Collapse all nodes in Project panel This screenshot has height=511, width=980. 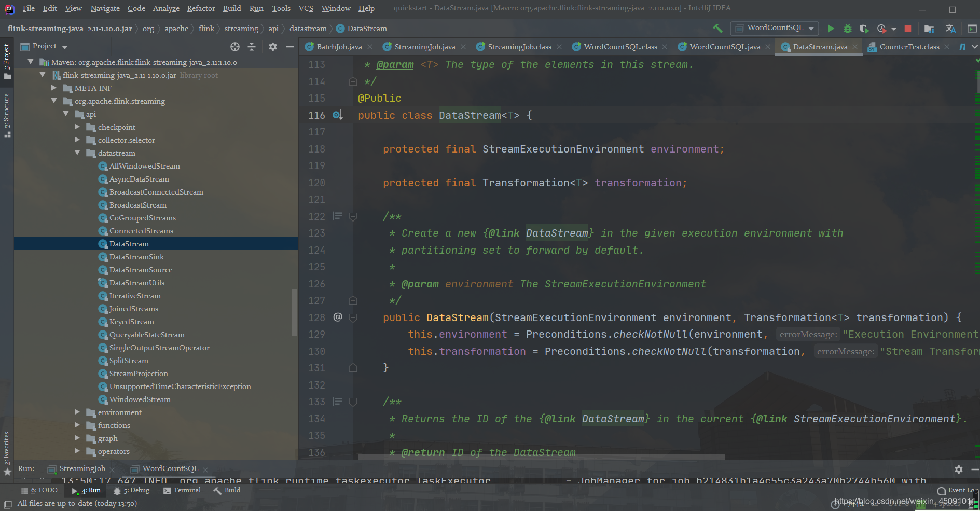click(252, 47)
